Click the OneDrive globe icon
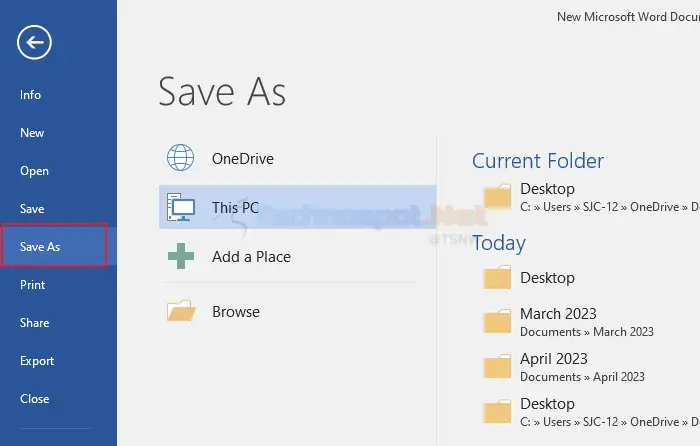The width and height of the screenshot is (700, 446). (x=180, y=158)
